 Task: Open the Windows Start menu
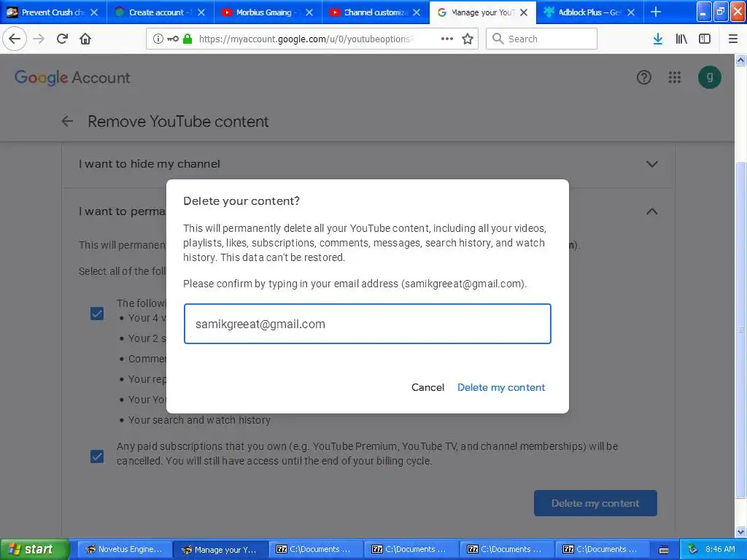click(34, 549)
